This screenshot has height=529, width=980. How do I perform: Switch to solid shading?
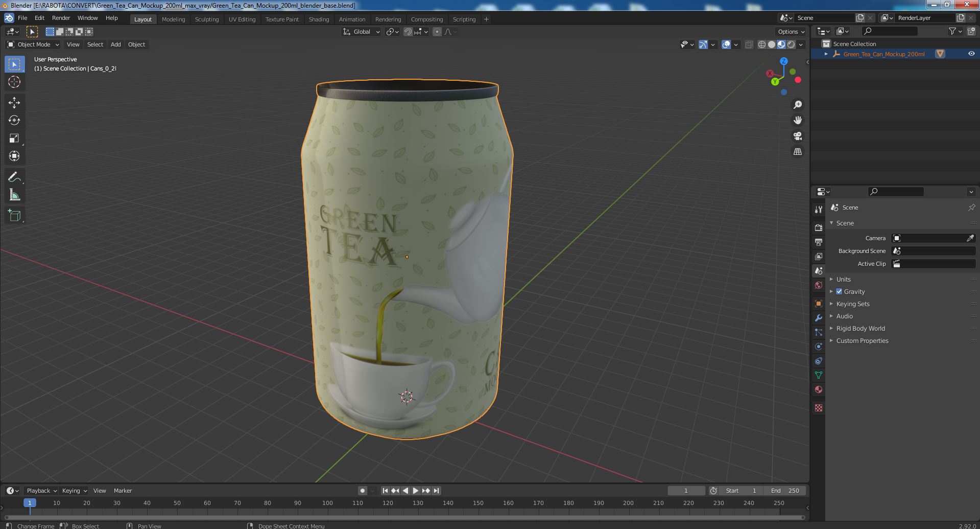pos(772,44)
